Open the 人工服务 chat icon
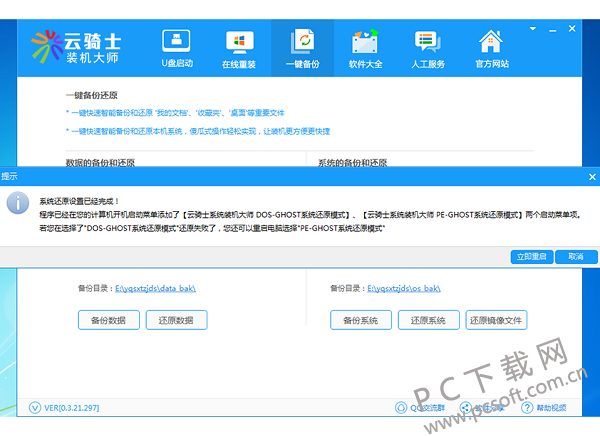 [428, 41]
